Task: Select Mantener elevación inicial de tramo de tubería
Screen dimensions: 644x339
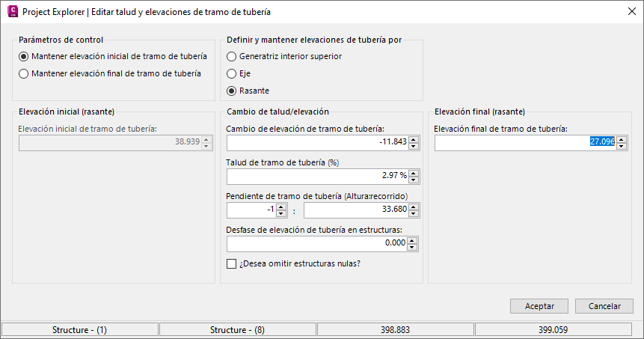Action: 24,56
